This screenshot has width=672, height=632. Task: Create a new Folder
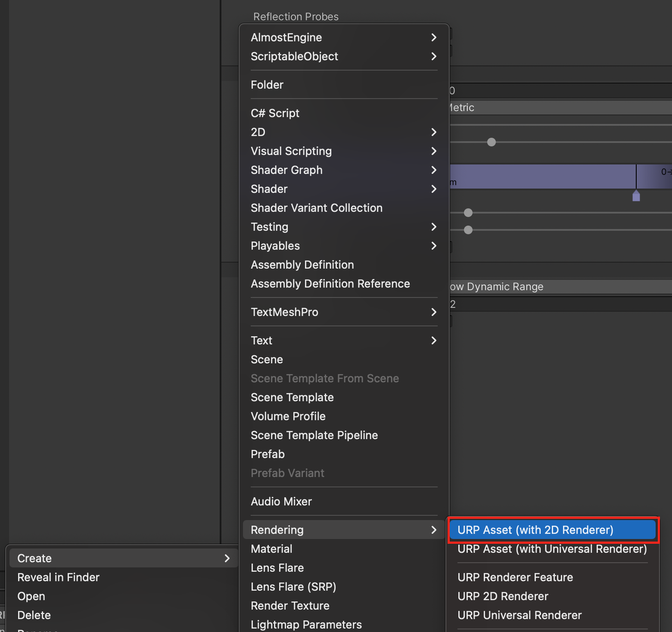pyautogui.click(x=344, y=85)
